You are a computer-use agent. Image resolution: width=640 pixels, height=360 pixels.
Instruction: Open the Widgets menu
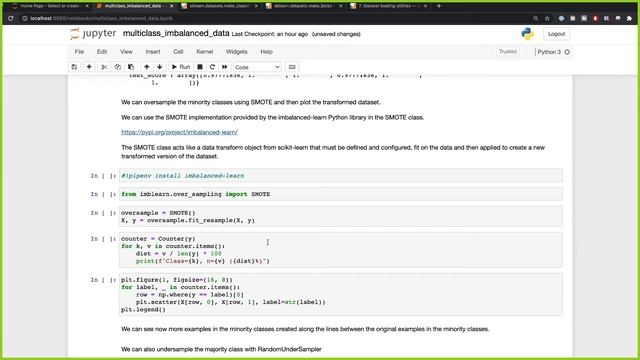click(237, 52)
